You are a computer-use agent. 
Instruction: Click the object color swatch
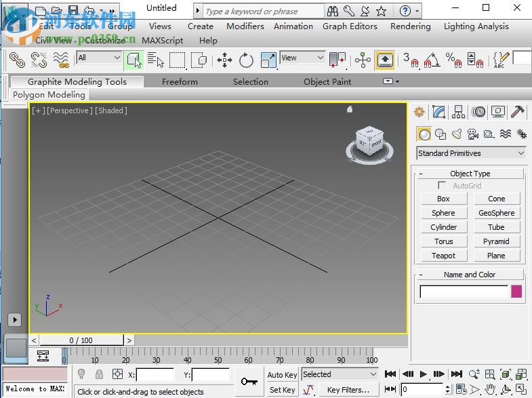point(516,292)
